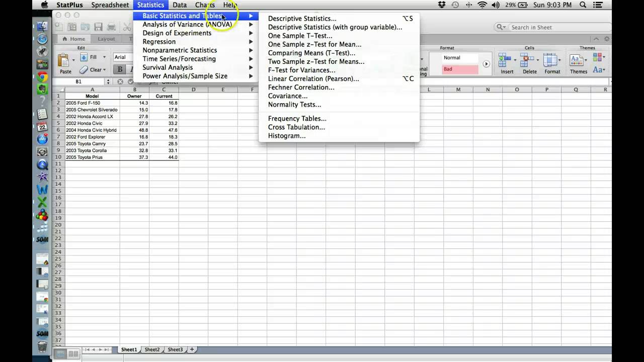Screen dimensions: 644x362
Task: Select cell containing 2004 Honda Civic Hybrid
Action: (92, 130)
